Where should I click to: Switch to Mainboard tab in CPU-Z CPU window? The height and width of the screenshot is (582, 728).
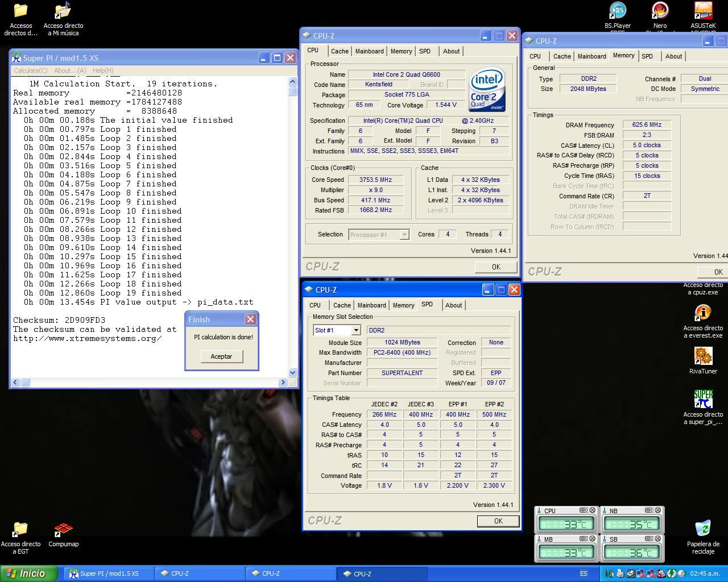[370, 51]
